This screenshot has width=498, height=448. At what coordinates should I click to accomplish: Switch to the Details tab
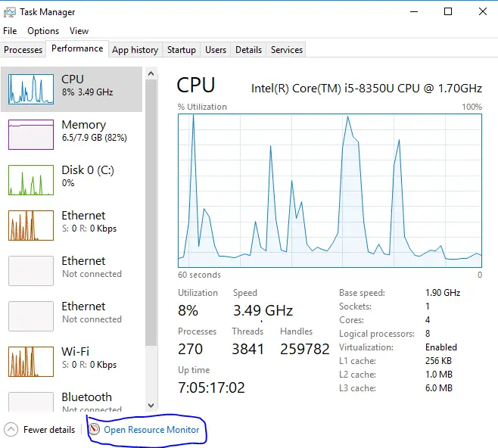pos(249,50)
